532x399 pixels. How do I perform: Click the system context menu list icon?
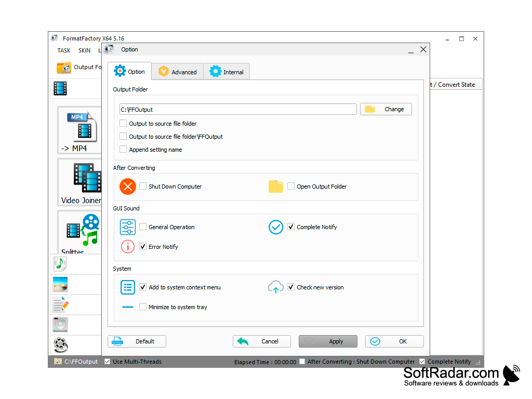pyautogui.click(x=128, y=287)
